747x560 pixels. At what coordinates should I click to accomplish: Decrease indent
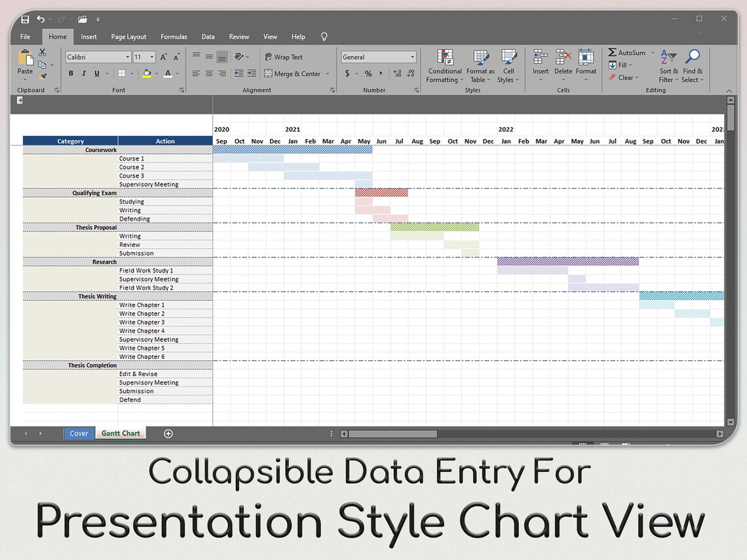239,73
